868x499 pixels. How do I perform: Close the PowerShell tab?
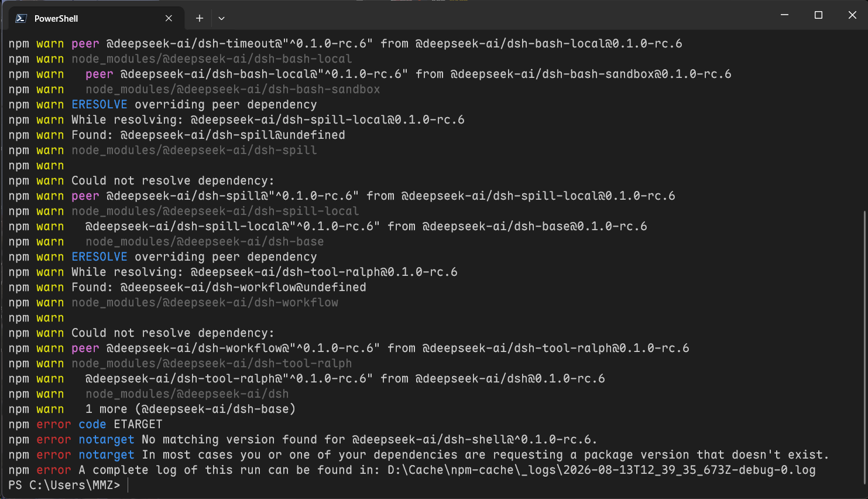pos(169,18)
